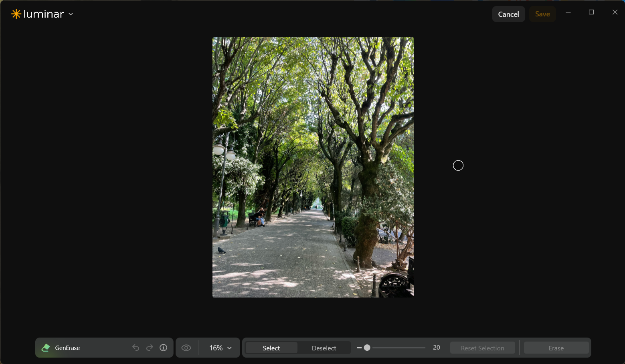Switch to Deselect brush mode
Viewport: 625px width, 364px height.
pos(324,348)
